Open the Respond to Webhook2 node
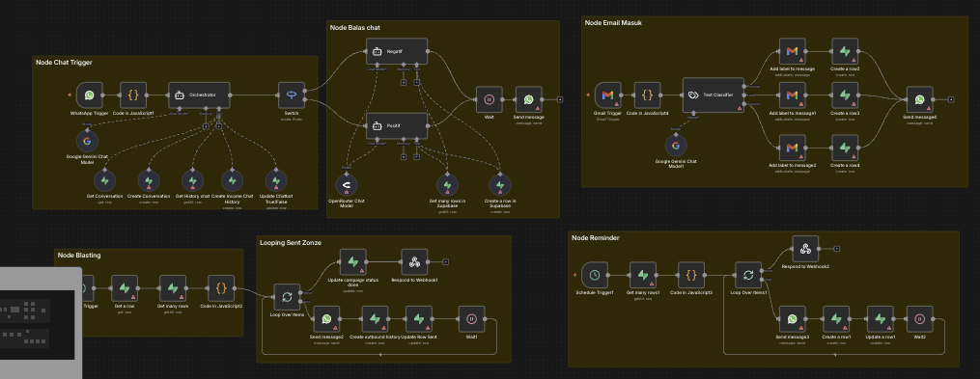 coord(805,249)
